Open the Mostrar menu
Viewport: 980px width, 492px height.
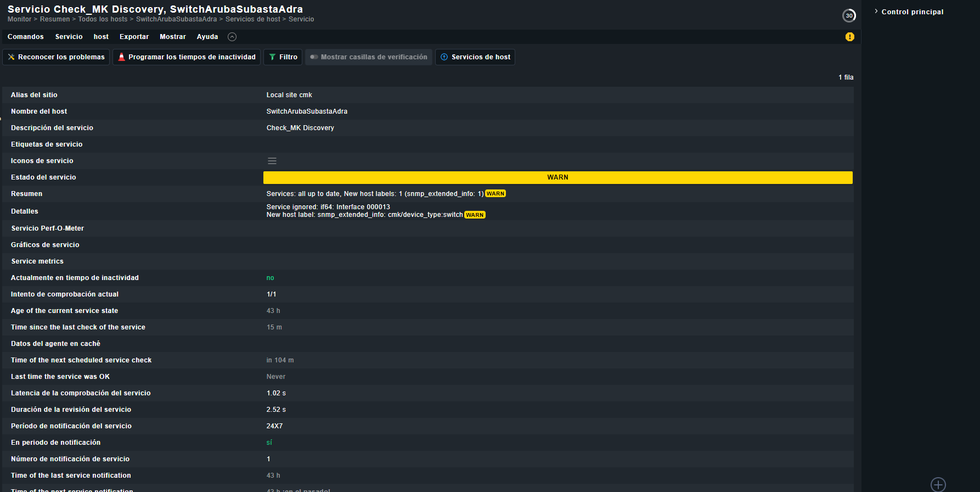point(172,37)
